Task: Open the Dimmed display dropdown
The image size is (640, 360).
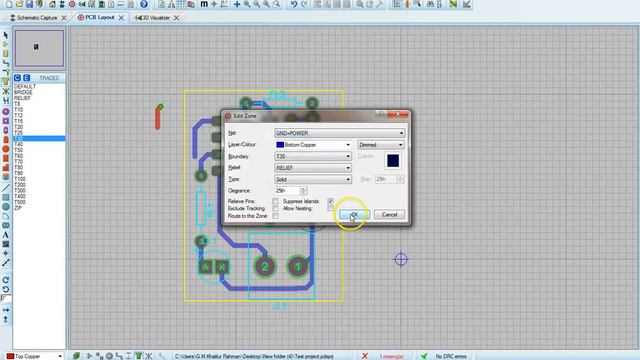Action: (x=381, y=144)
